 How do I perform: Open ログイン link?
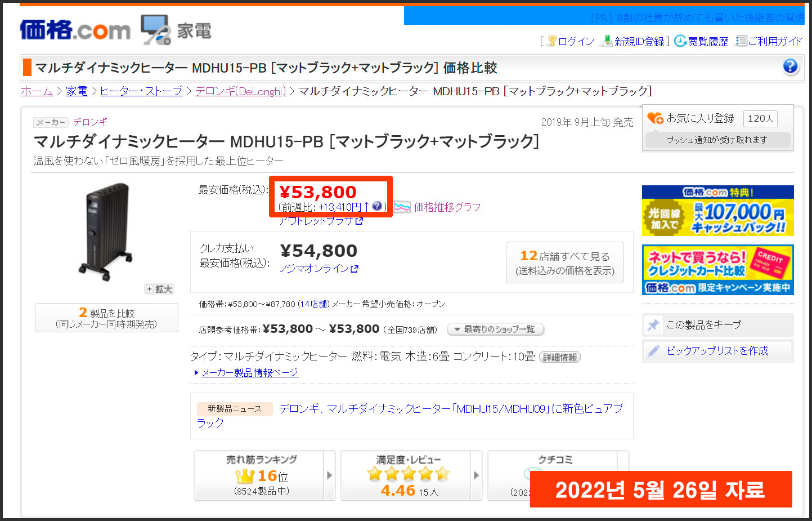click(x=576, y=41)
